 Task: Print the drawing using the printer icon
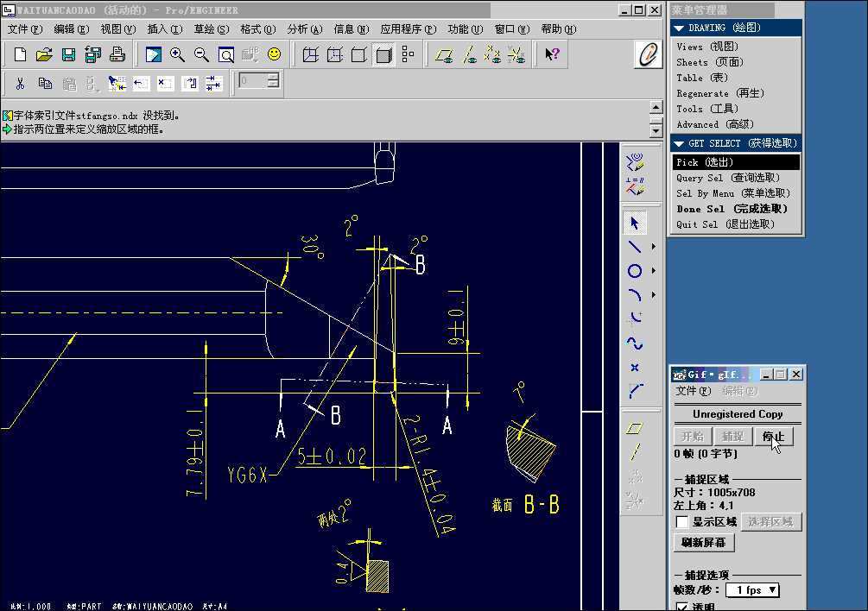coord(117,54)
